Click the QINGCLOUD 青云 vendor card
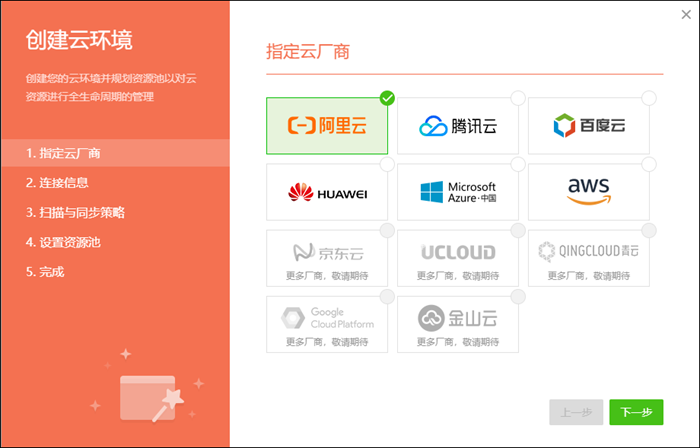Image resolution: width=700 pixels, height=448 pixels. 588,258
